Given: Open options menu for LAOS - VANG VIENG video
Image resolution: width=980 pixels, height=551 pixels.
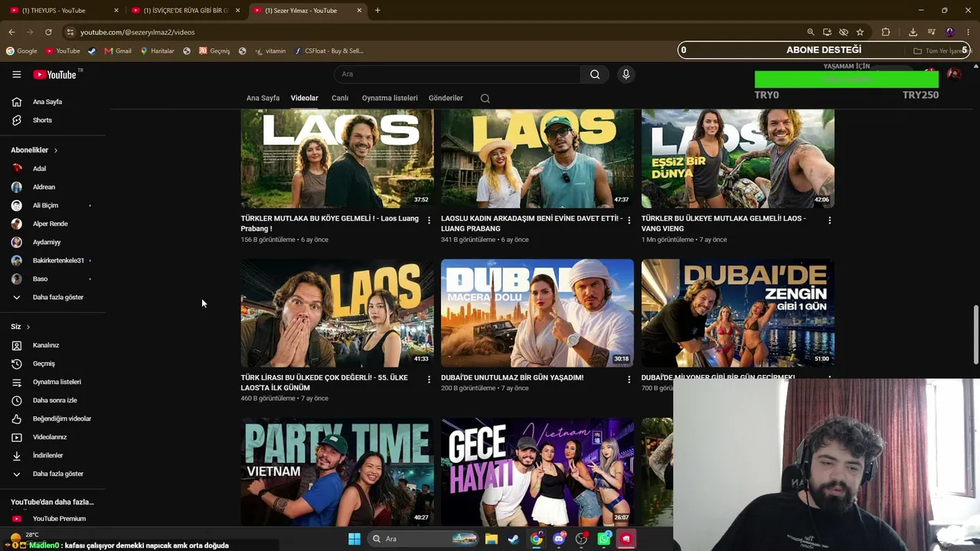Looking at the screenshot, I should [x=830, y=220].
